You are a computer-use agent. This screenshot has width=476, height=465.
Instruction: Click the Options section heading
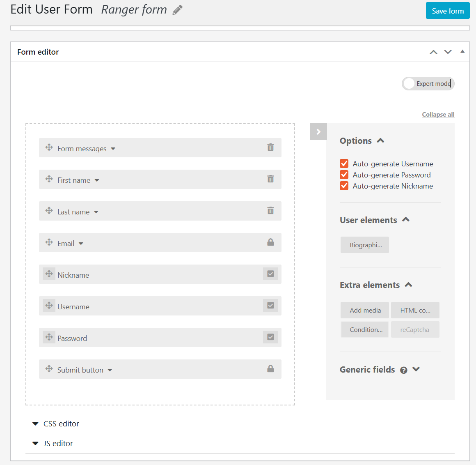pyautogui.click(x=355, y=141)
